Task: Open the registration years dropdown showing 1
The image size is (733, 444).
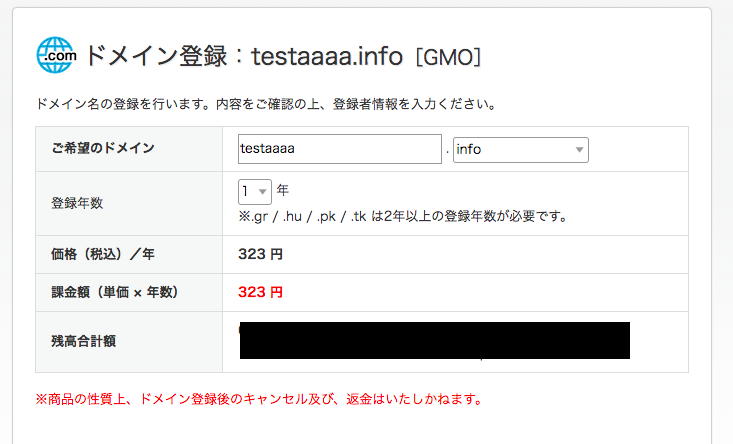Action: click(255, 192)
